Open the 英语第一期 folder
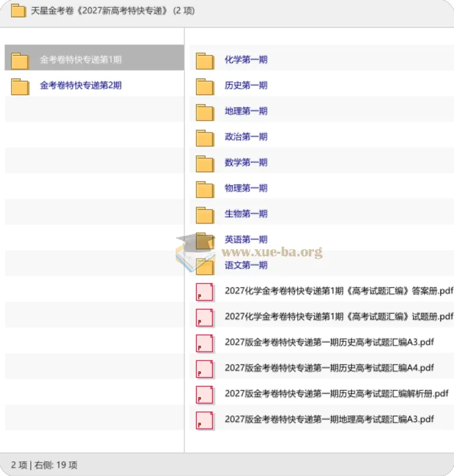 click(246, 240)
